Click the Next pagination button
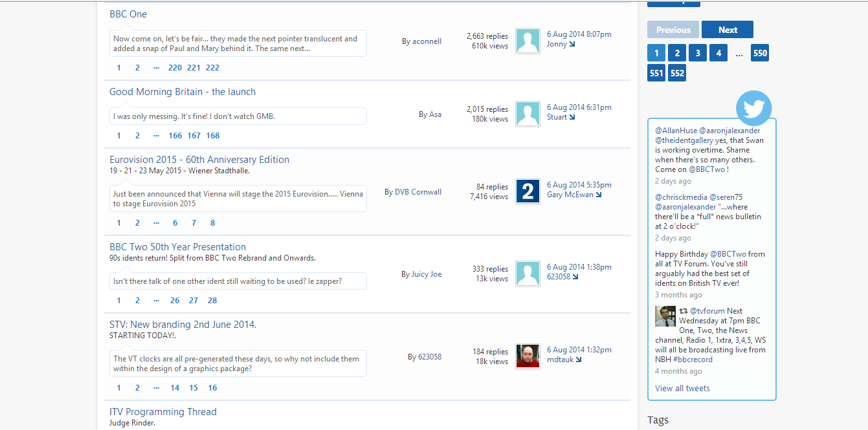Viewport: 868px width, 430px height. 728,30
